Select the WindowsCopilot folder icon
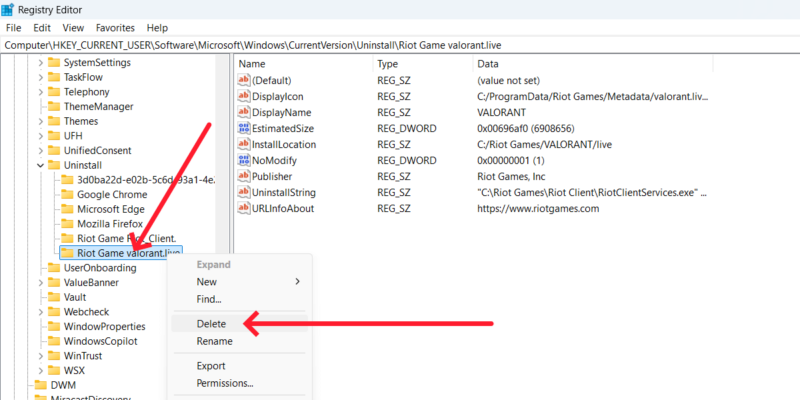This screenshot has height=400, width=800. tap(54, 341)
